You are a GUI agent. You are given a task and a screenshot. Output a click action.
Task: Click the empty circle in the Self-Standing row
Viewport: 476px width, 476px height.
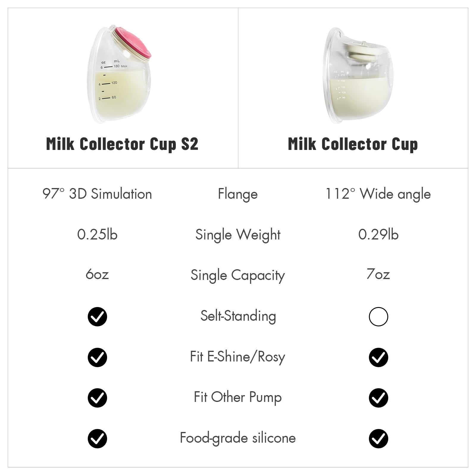[x=378, y=317]
